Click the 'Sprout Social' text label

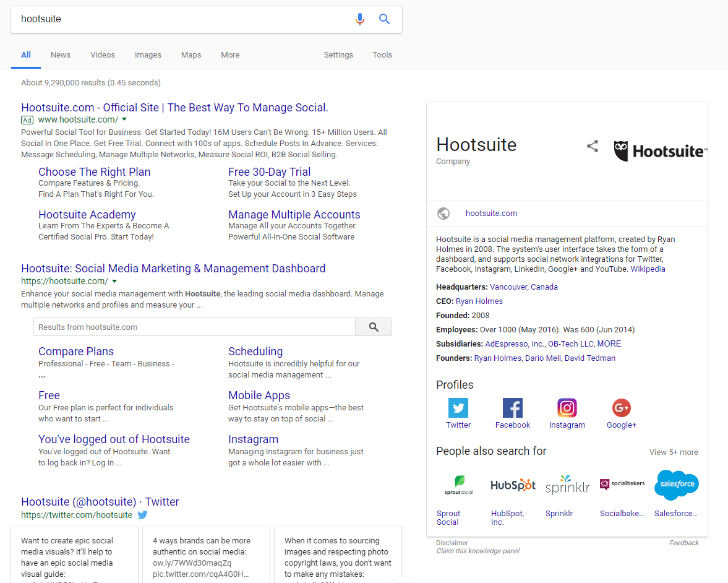tap(448, 518)
